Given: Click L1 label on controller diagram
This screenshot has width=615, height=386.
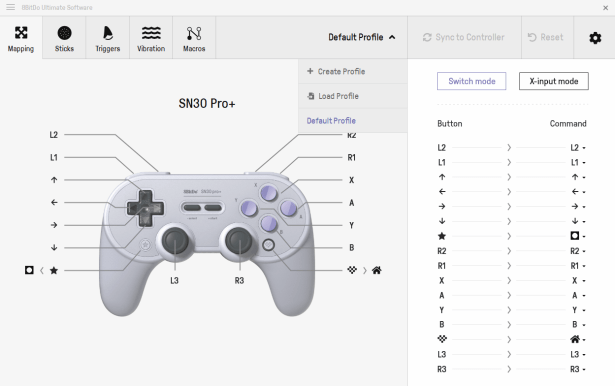Looking at the screenshot, I should pyautogui.click(x=54, y=158).
